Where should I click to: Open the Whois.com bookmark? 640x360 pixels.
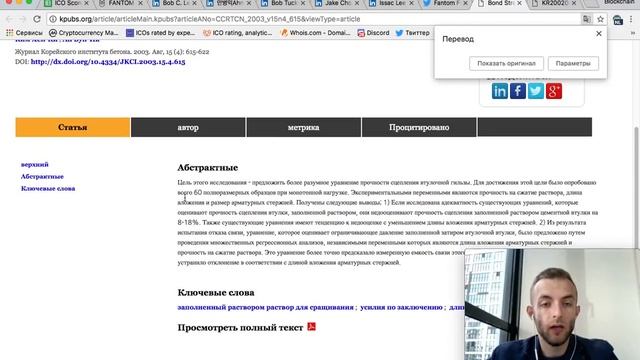315,33
